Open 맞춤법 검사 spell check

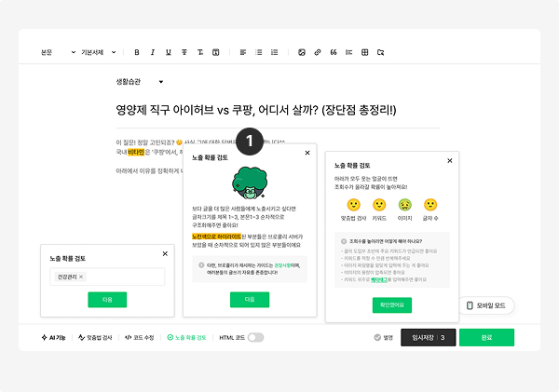click(95, 337)
